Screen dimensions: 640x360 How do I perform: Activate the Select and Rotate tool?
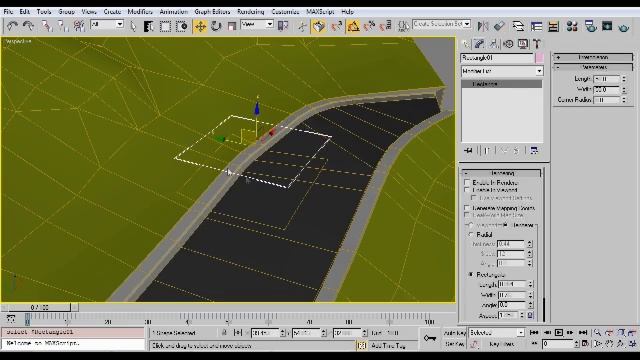click(x=216, y=27)
